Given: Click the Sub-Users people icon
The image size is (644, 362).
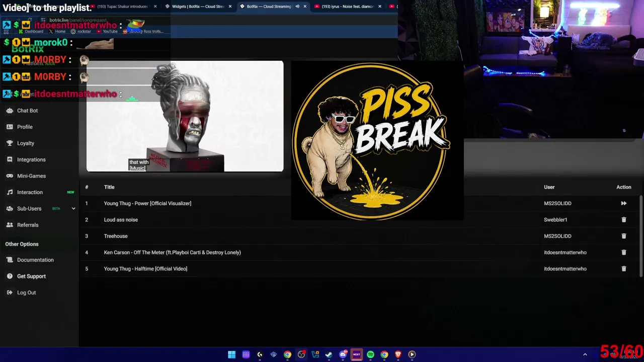Looking at the screenshot, I should [10, 209].
